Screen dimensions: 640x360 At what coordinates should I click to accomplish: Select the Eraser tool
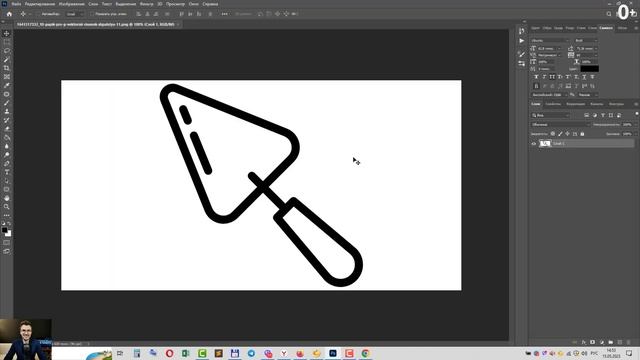(7, 129)
